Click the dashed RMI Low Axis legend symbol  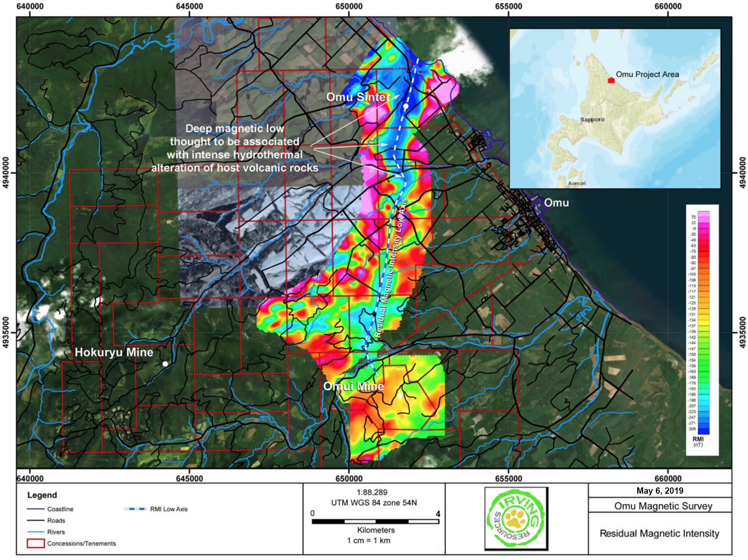click(135, 509)
